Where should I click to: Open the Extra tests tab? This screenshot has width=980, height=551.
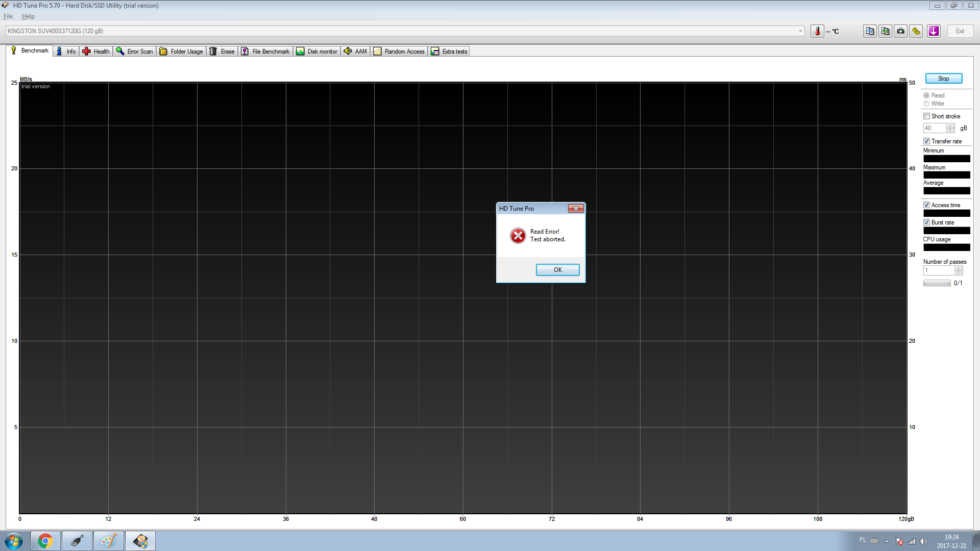449,52
